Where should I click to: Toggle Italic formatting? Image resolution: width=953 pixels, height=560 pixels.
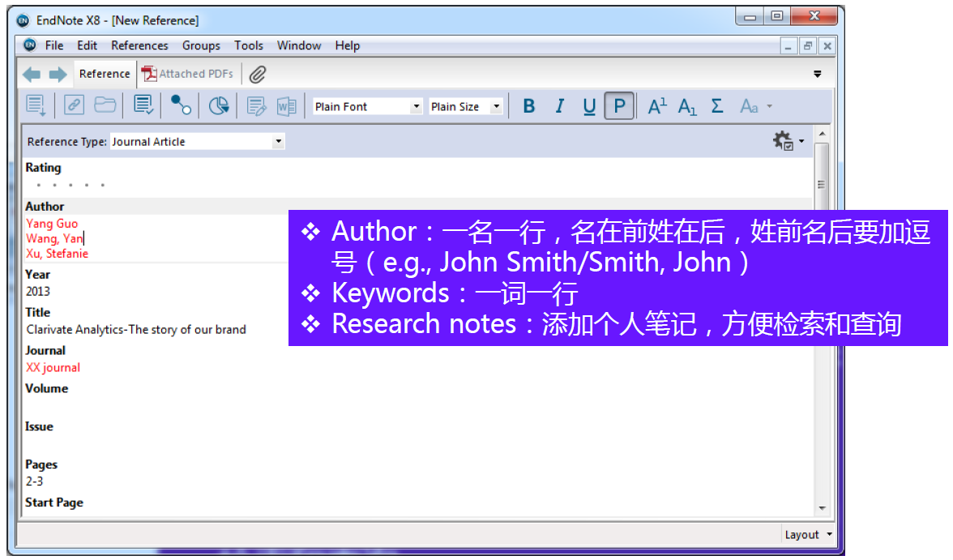pyautogui.click(x=560, y=106)
